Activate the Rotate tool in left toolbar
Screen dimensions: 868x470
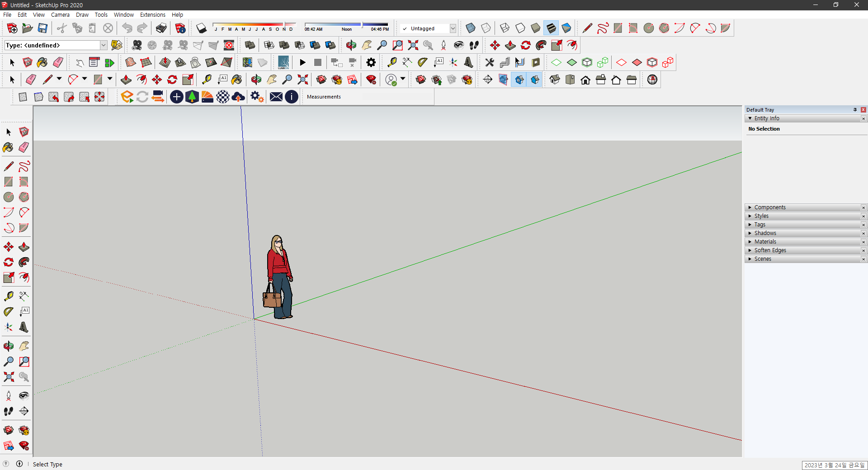[8, 262]
